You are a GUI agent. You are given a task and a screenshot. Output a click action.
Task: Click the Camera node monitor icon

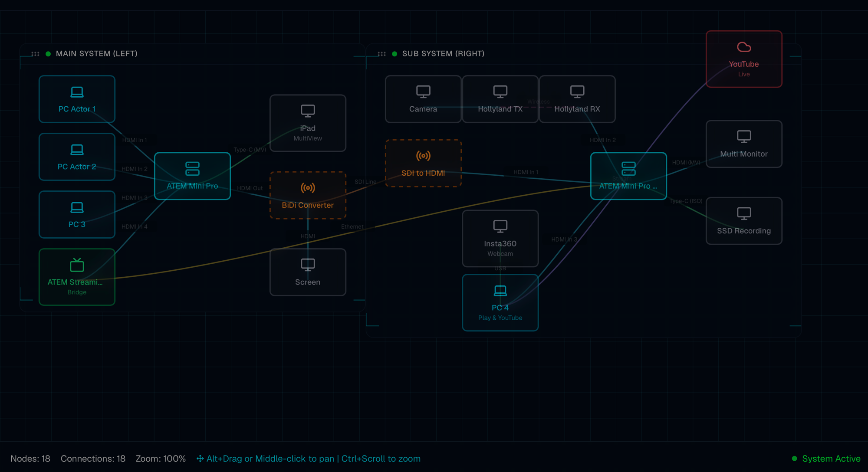pos(423,92)
